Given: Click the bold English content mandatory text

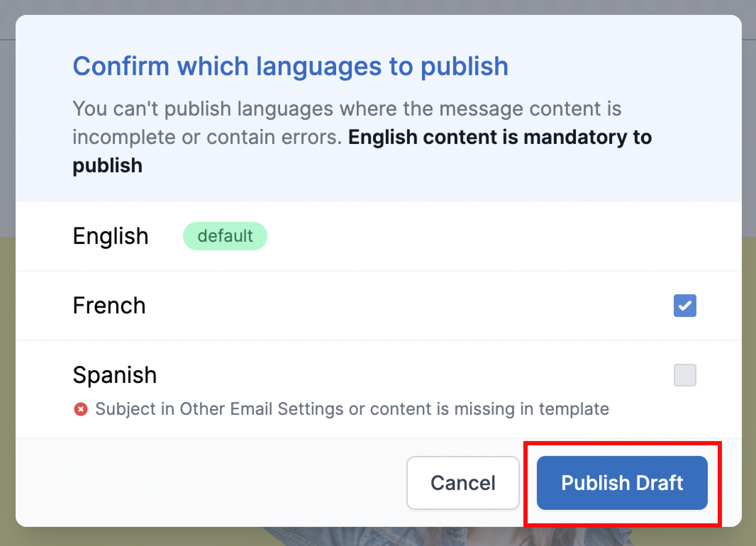Looking at the screenshot, I should tap(500, 138).
